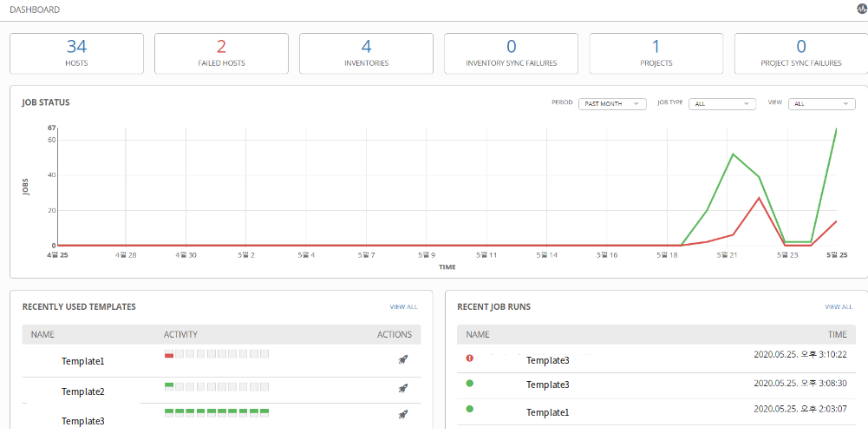Click the Job Status panel title

click(46, 102)
